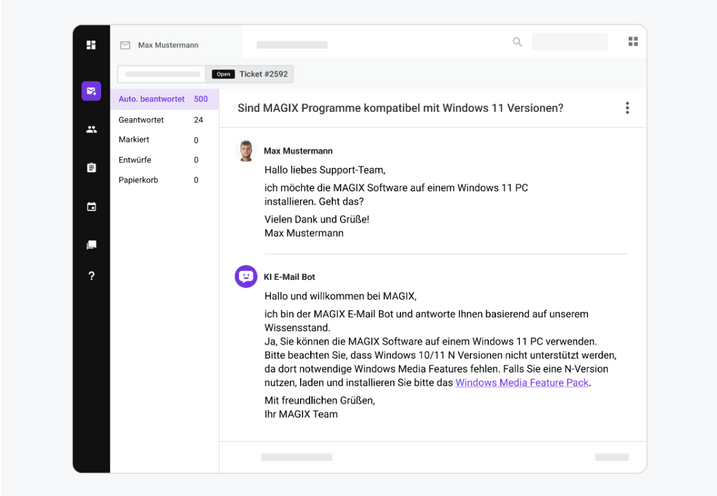Viewport: 717px width, 496px height.
Task: Click the 'Vielen Dank und Grüße!' line
Action: point(317,219)
